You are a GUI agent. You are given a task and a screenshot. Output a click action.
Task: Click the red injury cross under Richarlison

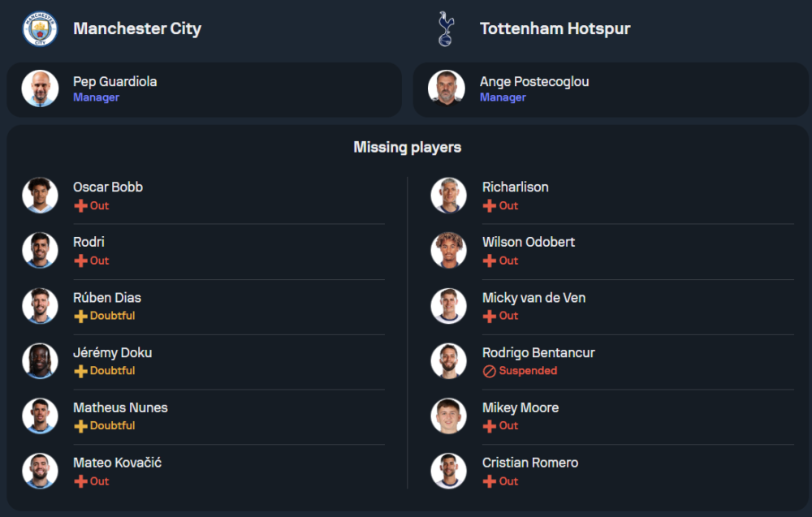click(489, 206)
